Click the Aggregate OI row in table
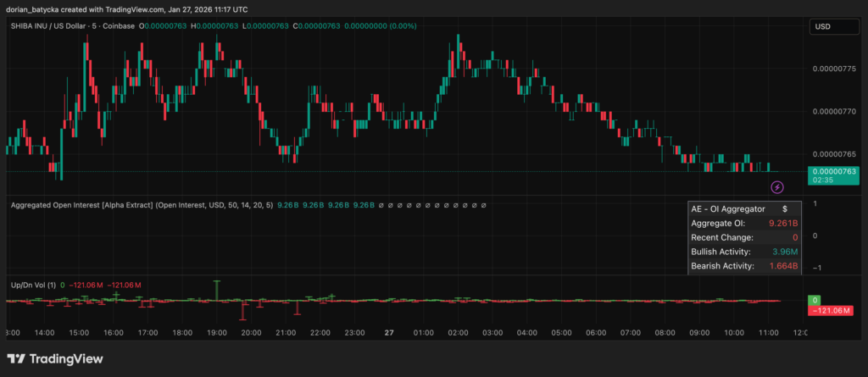The height and width of the screenshot is (377, 868). coord(743,223)
